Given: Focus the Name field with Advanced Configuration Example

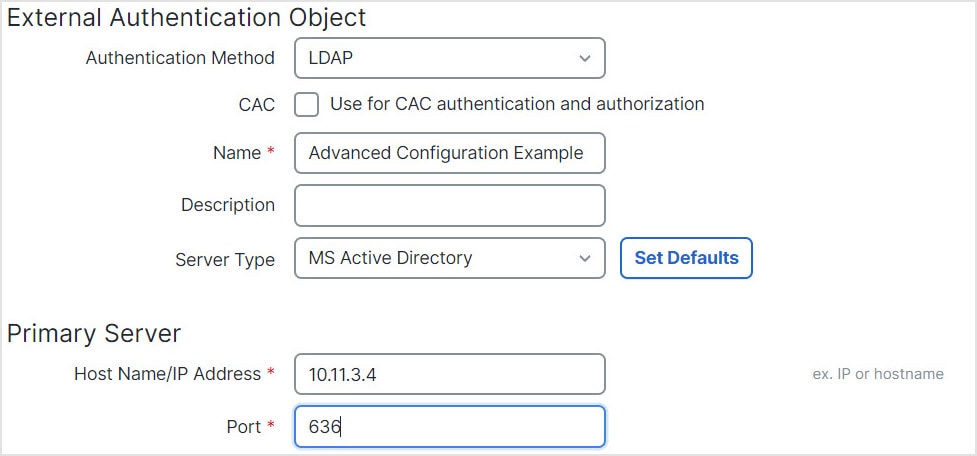Looking at the screenshot, I should click(x=449, y=154).
